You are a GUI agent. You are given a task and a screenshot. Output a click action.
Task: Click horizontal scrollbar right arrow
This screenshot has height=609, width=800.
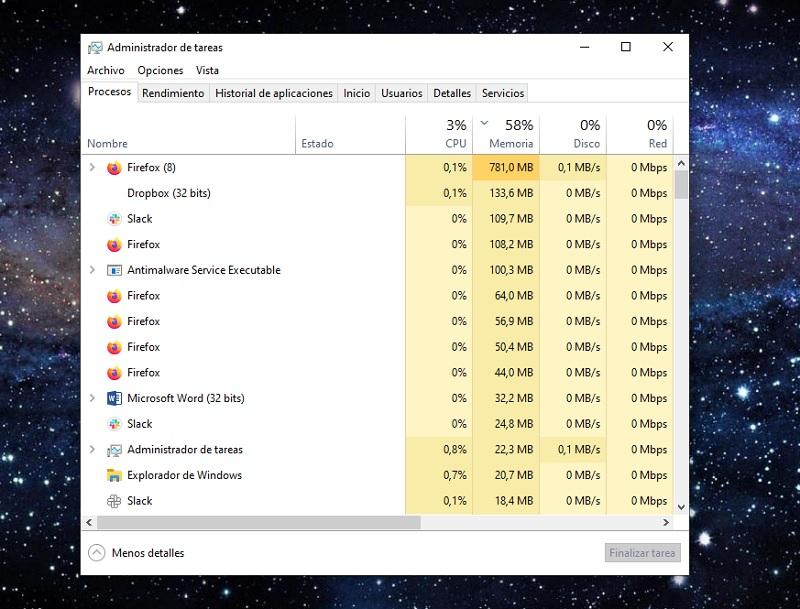pyautogui.click(x=666, y=522)
